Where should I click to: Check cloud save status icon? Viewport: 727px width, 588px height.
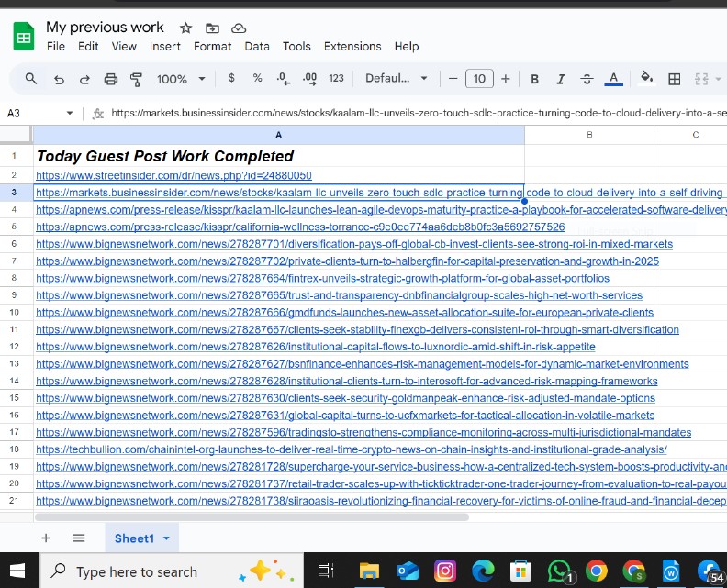tap(239, 28)
